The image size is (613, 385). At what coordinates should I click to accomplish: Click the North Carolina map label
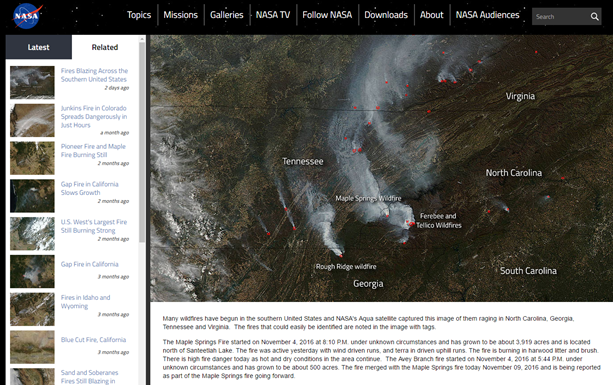[514, 173]
